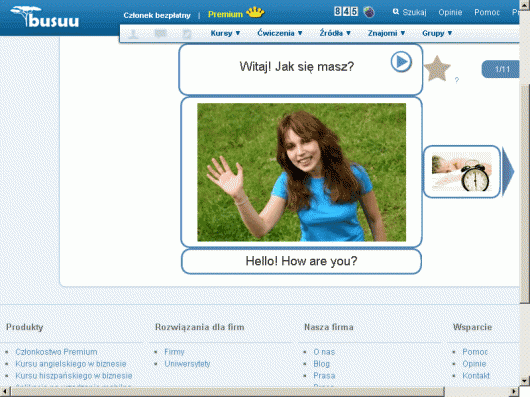
Task: Click the 1/11 progress indicator
Action: click(x=502, y=69)
